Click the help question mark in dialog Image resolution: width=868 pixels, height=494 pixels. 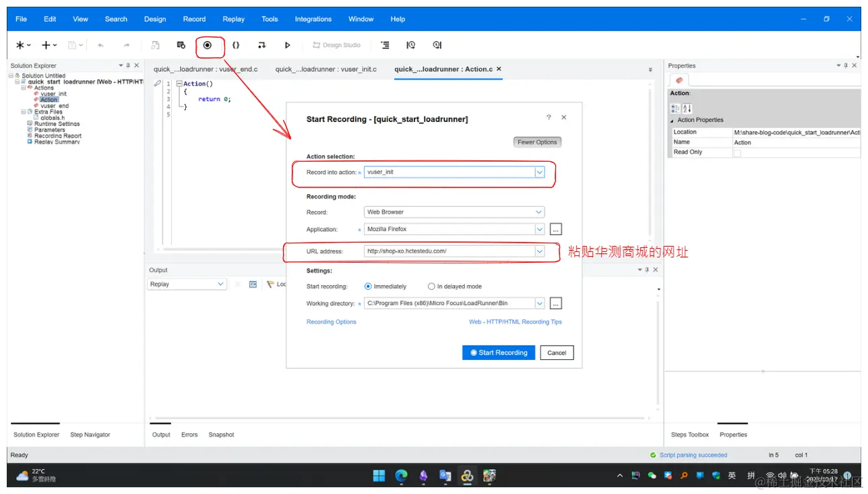(549, 117)
